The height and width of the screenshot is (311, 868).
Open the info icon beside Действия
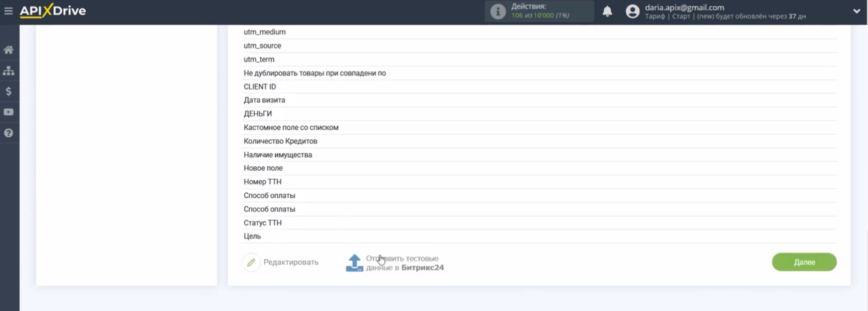(497, 12)
